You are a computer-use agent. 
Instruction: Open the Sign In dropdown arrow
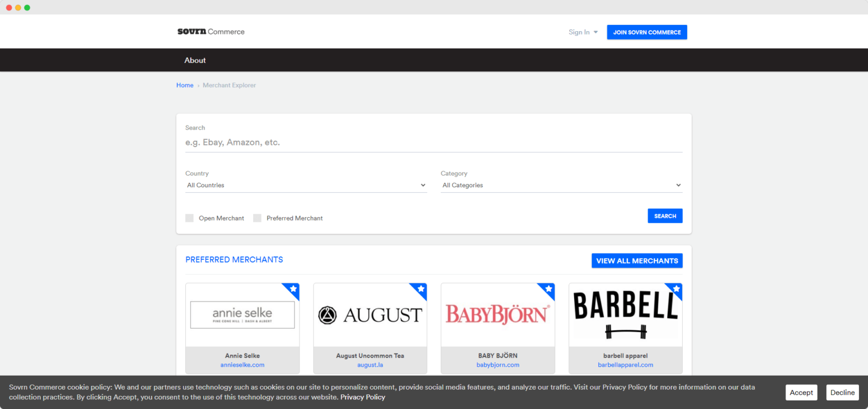(x=596, y=32)
